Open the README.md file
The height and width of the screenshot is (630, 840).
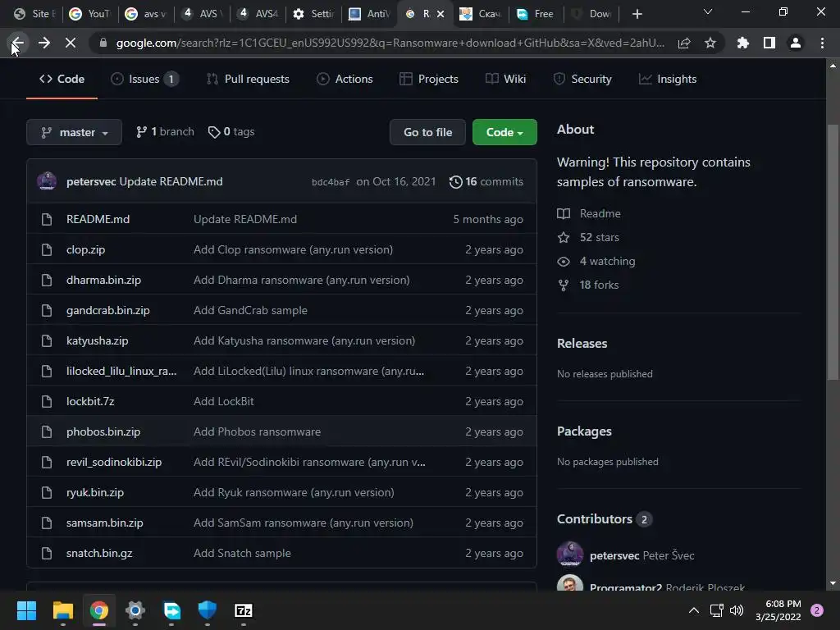click(x=98, y=219)
